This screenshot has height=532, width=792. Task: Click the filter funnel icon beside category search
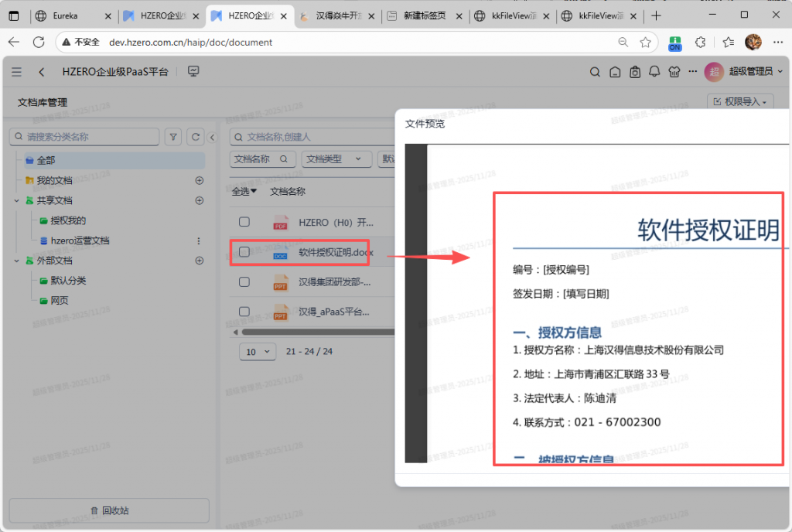point(174,137)
